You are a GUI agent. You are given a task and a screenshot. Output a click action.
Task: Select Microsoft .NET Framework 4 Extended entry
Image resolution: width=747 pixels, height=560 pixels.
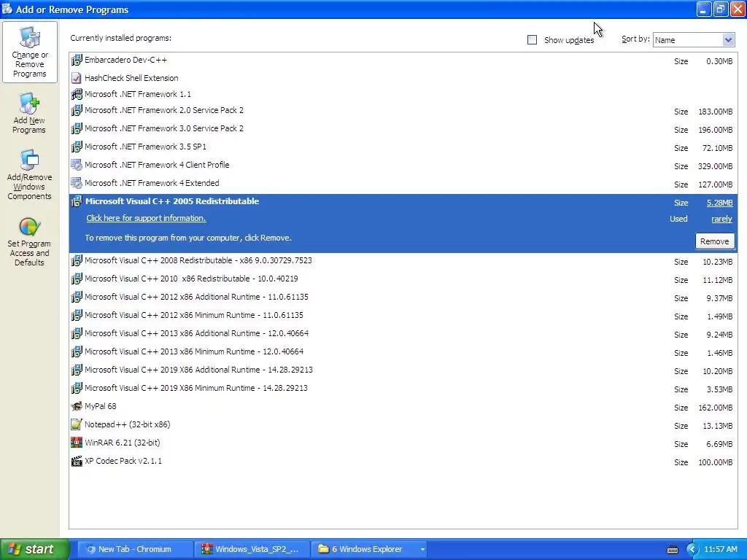403,183
